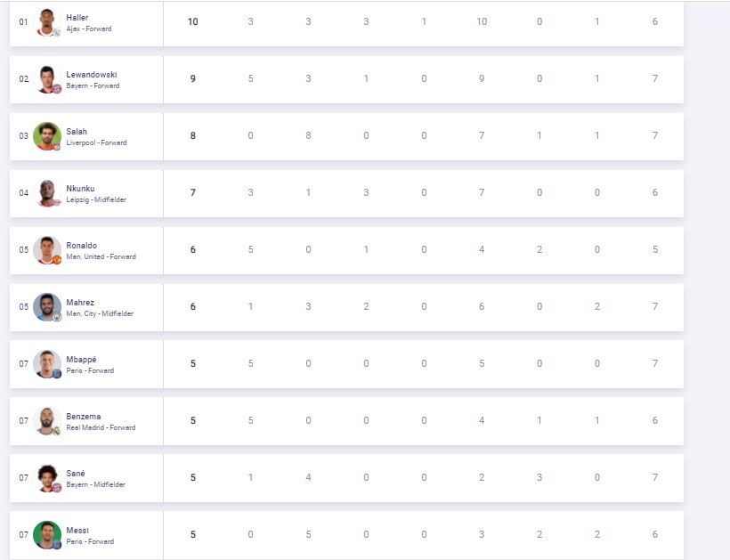Click the Lewandowski player name
730x560 pixels.
91,75
